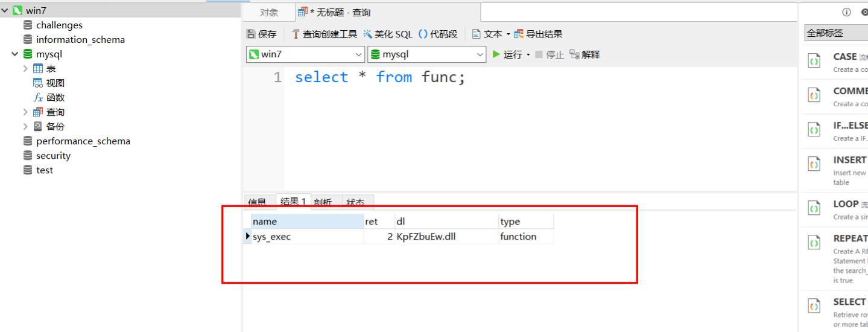Collapse the mysql database node
868x332 pixels.
(15, 54)
